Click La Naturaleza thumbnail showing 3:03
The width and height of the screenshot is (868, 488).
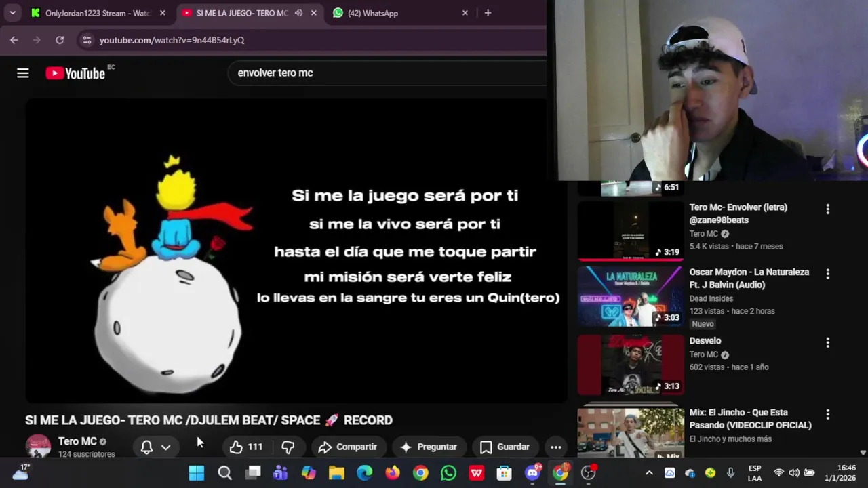[x=631, y=296]
